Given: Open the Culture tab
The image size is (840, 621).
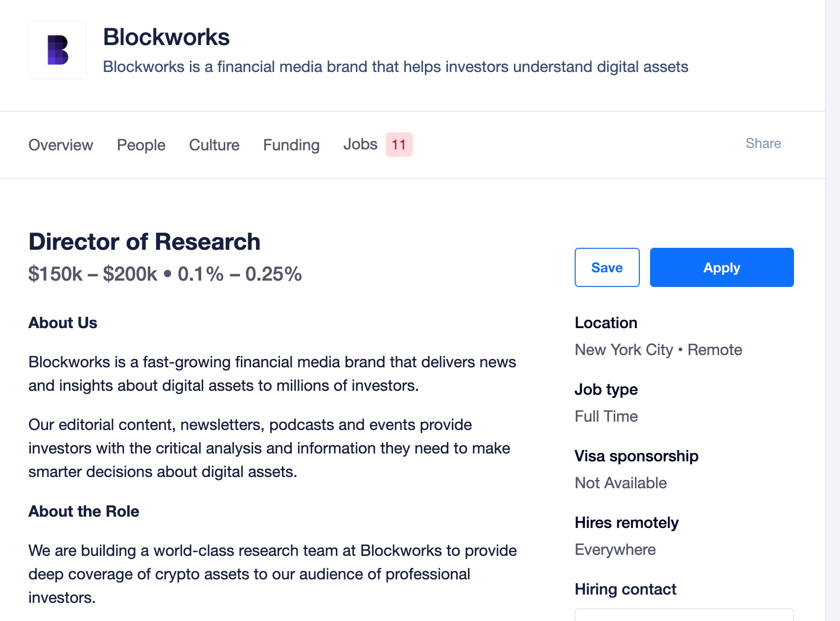Looking at the screenshot, I should (x=214, y=145).
